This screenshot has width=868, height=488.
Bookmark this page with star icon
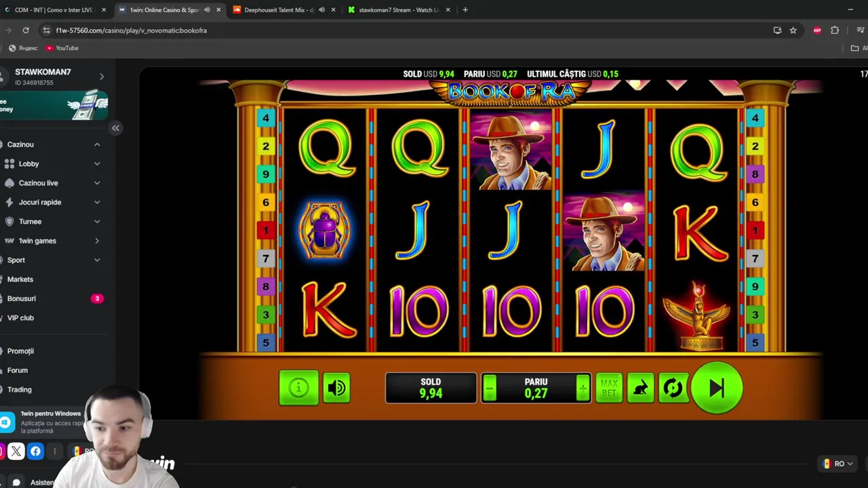click(x=793, y=30)
